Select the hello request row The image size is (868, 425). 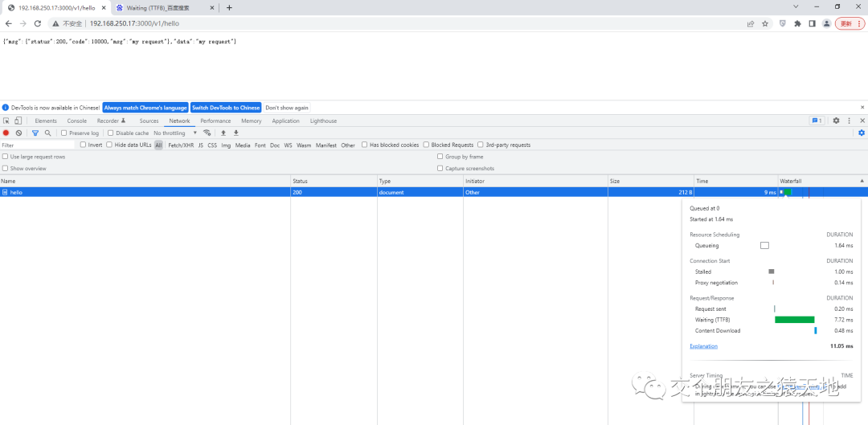click(434, 192)
